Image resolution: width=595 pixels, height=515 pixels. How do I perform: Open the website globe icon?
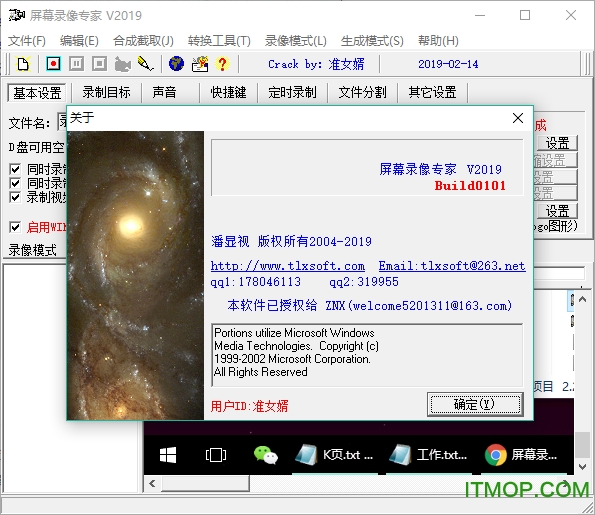176,64
